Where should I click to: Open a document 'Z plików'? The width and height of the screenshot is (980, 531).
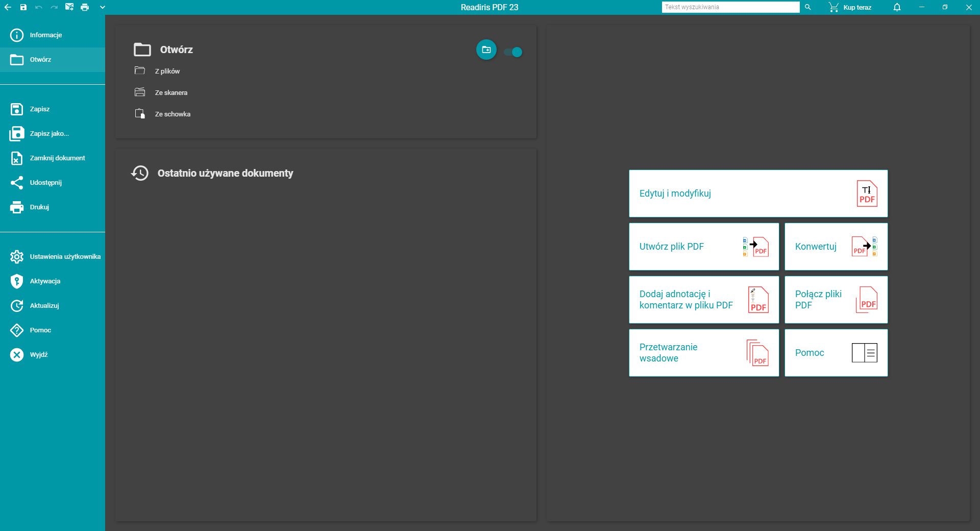pos(157,71)
